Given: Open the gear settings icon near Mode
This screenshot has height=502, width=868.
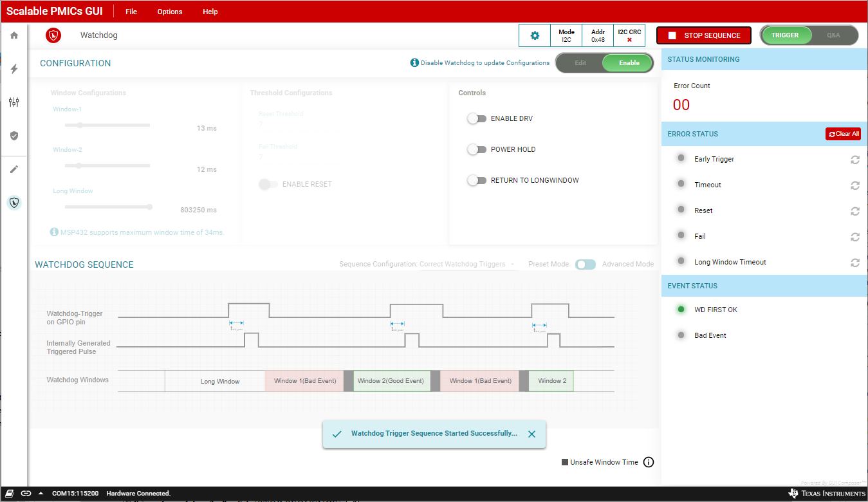Looking at the screenshot, I should [535, 35].
